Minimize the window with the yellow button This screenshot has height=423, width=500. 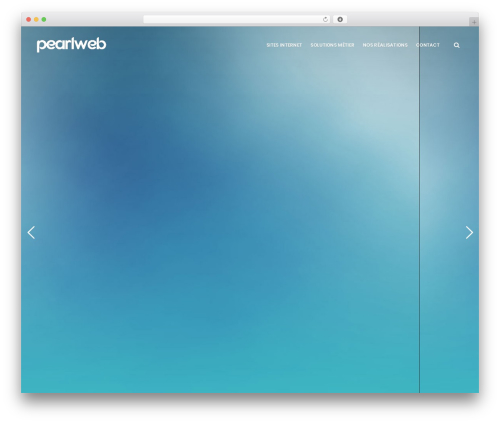36,19
